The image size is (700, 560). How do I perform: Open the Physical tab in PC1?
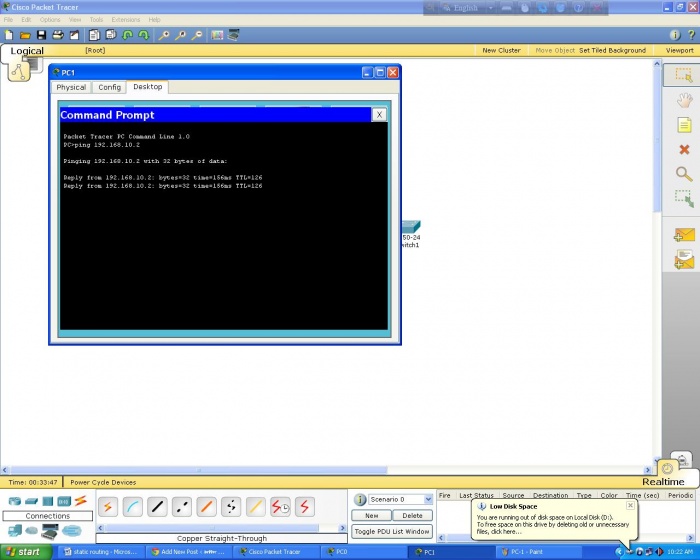pos(71,87)
